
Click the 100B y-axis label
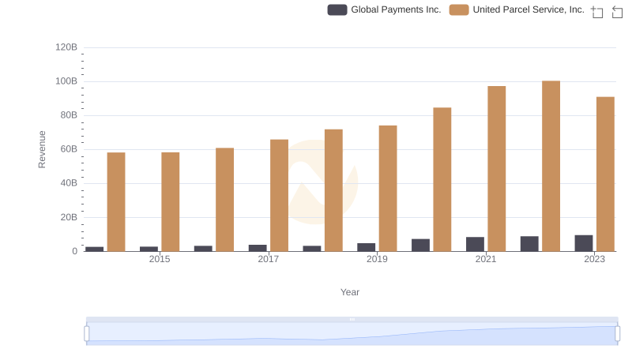click(x=66, y=81)
